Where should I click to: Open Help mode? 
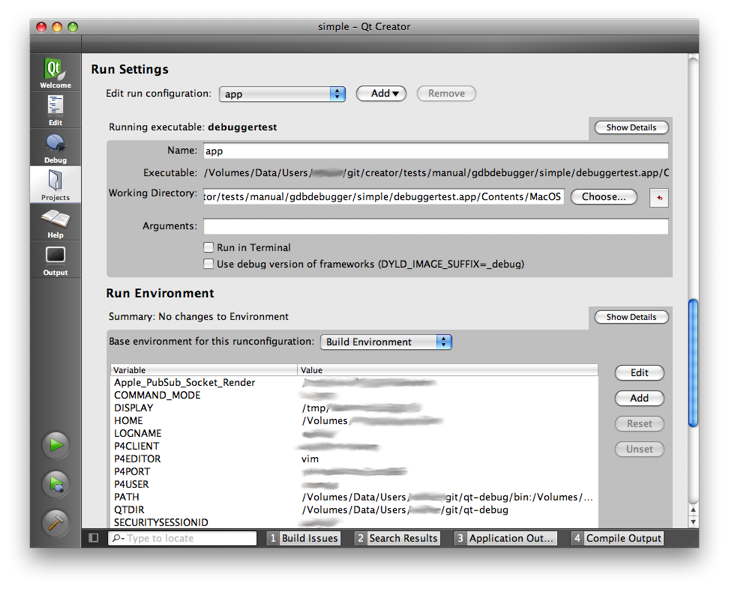[x=55, y=222]
